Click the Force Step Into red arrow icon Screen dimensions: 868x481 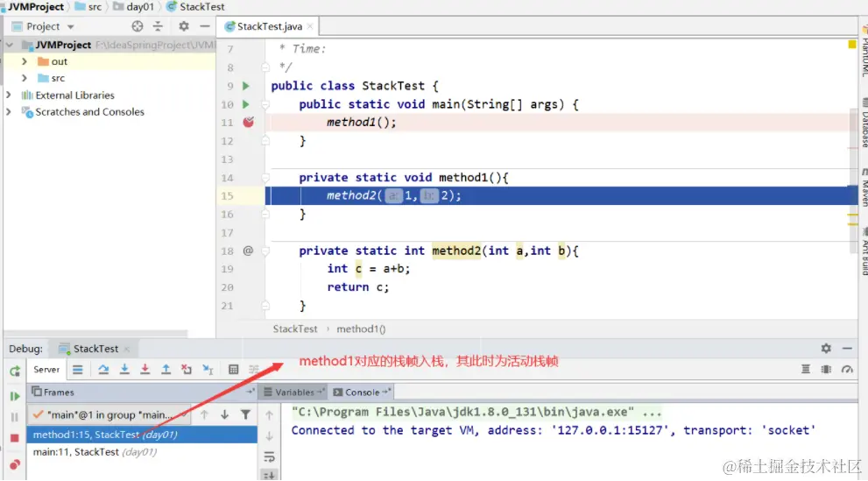145,369
